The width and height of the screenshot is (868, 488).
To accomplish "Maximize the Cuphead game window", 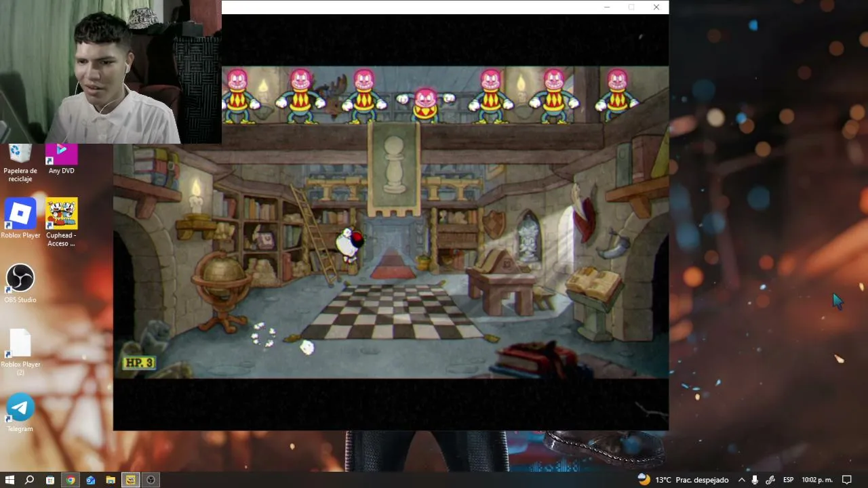I will [x=631, y=7].
